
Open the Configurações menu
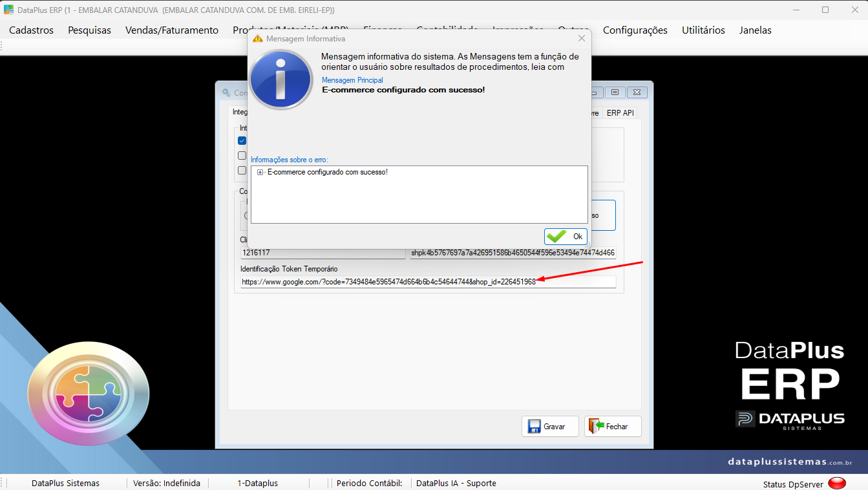tap(635, 30)
